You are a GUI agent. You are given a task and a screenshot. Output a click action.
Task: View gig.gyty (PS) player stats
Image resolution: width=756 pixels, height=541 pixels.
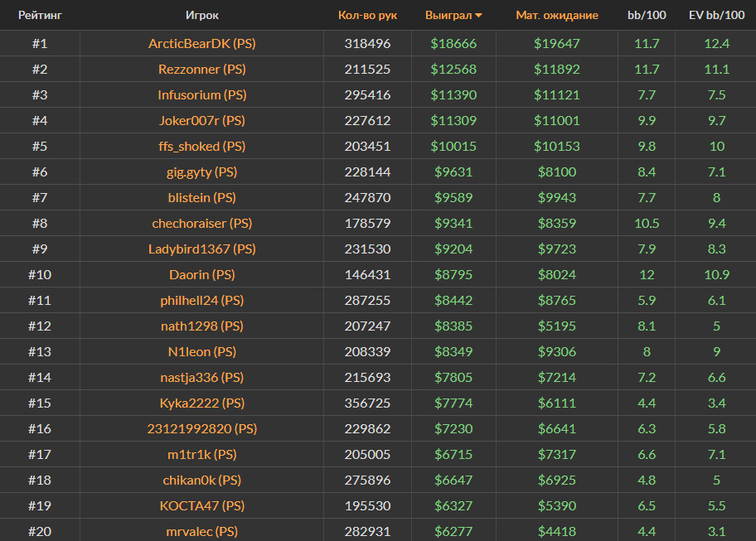(201, 171)
